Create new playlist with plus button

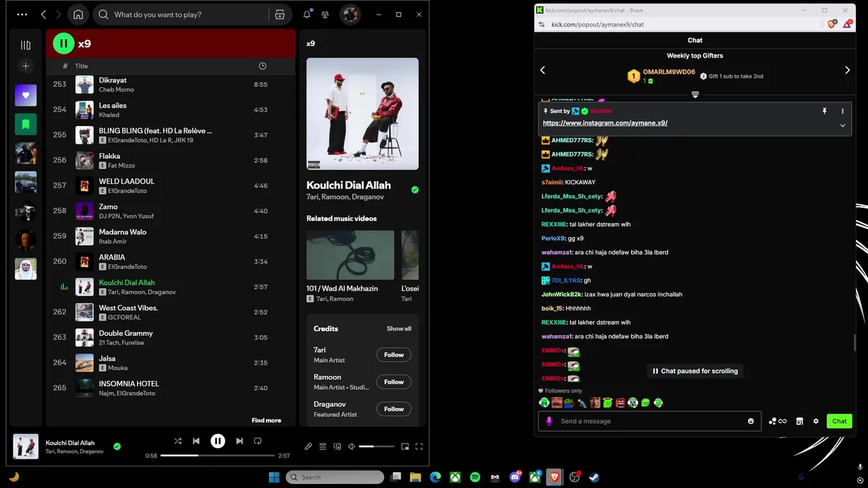[x=26, y=66]
